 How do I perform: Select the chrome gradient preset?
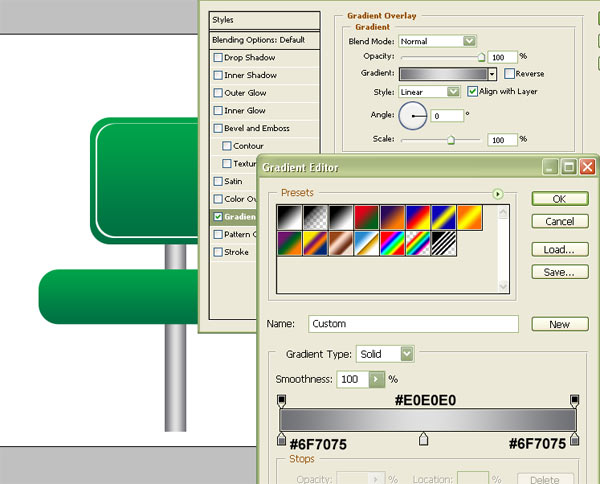point(366,243)
